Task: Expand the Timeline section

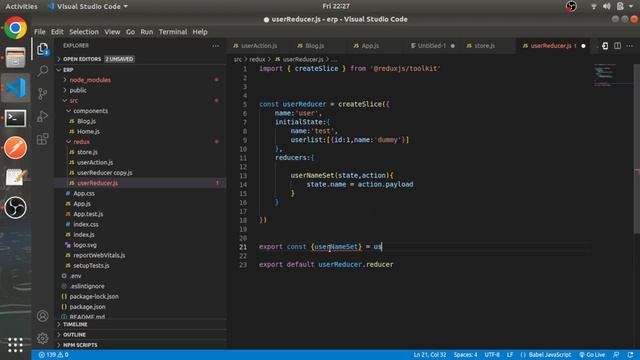Action: point(140,324)
